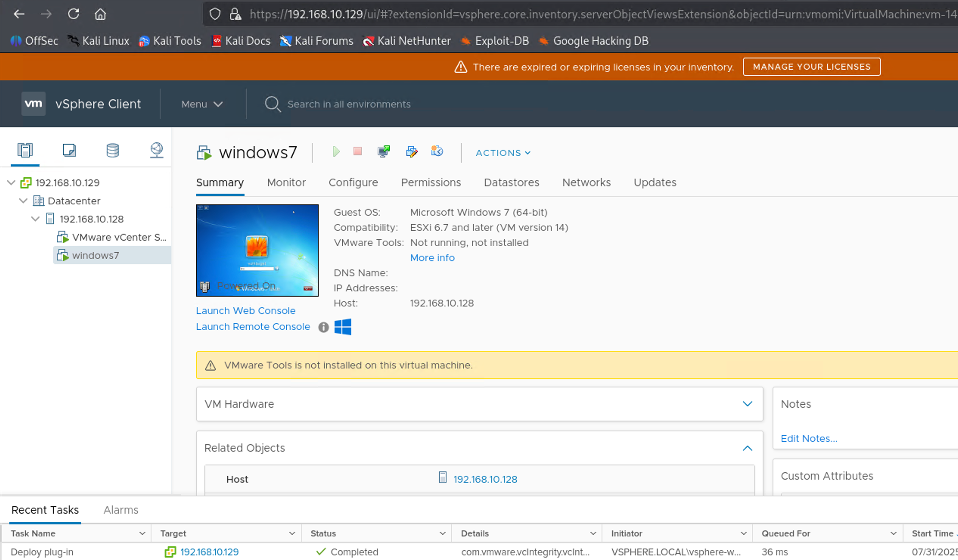This screenshot has height=560, width=958.
Task: Collapse the Related Objects panel
Action: pyautogui.click(x=747, y=448)
